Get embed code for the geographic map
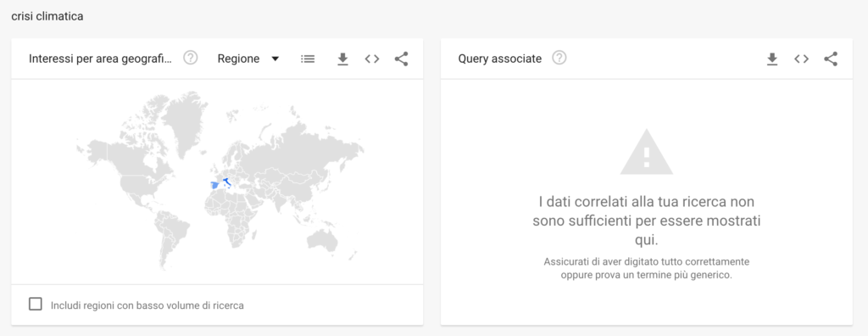Screen dimensions: 868x336 (372, 59)
